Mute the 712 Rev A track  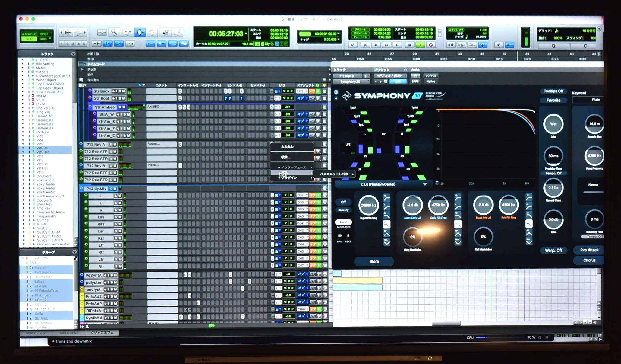coord(115,144)
